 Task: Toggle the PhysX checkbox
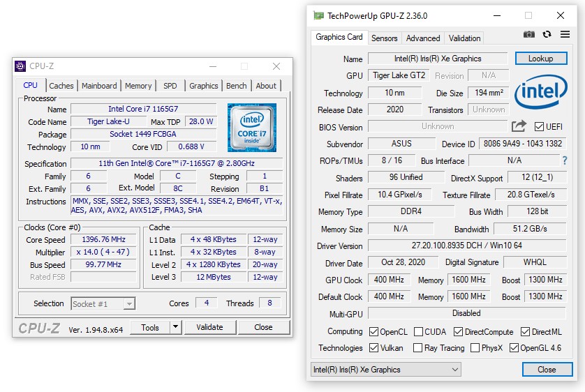tap(475, 347)
